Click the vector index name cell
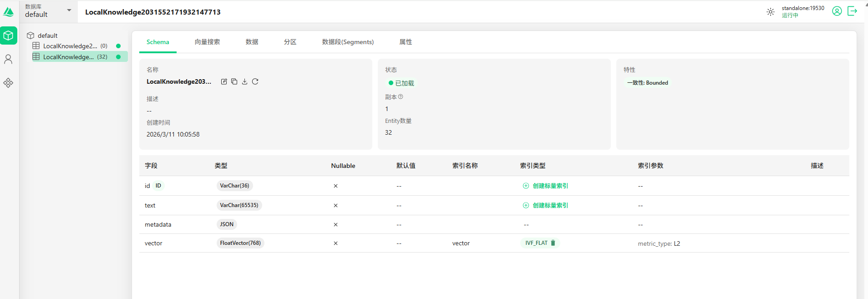Image resolution: width=868 pixels, height=299 pixels. coord(461,243)
